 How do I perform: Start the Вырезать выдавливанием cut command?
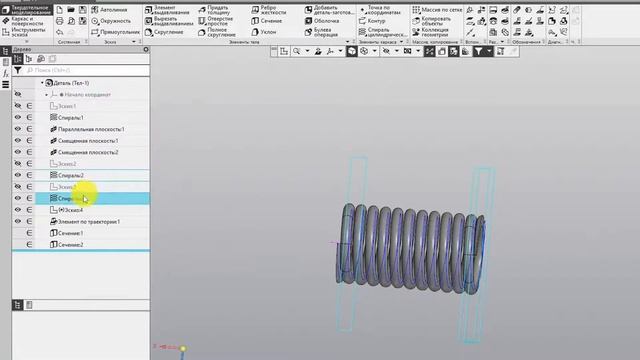point(169,21)
